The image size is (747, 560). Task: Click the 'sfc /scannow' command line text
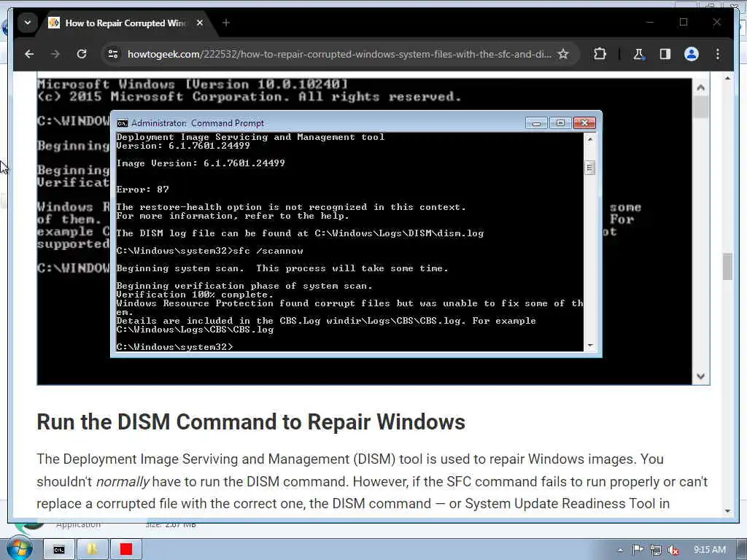(268, 251)
